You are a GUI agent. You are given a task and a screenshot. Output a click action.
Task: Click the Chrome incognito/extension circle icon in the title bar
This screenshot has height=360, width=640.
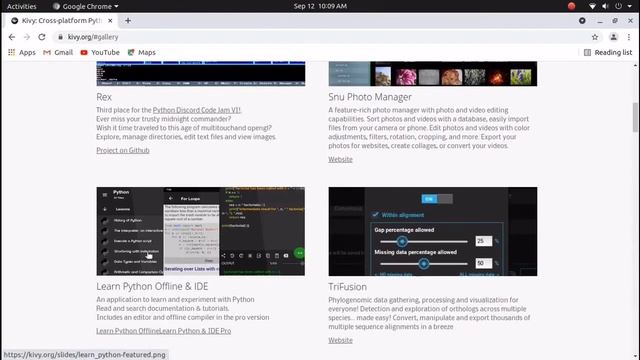point(582,20)
